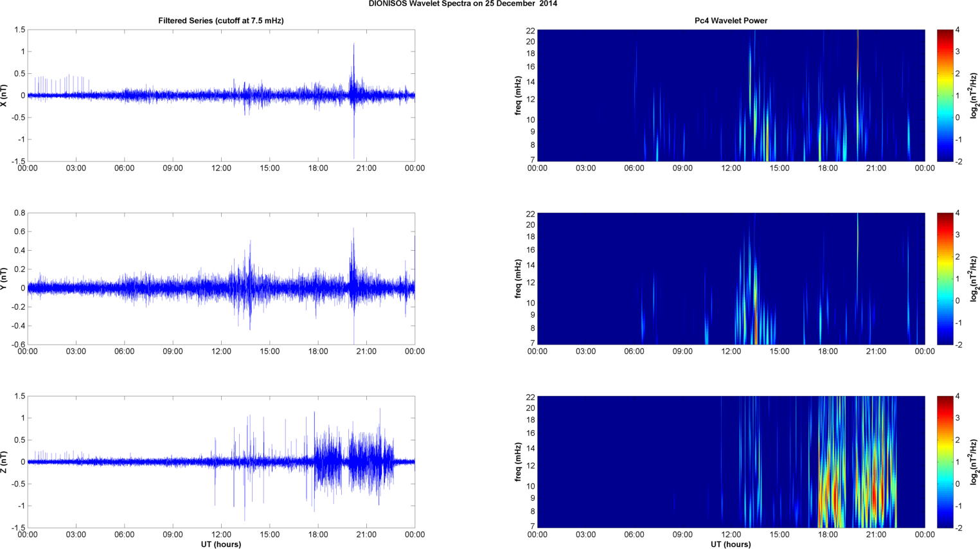The width and height of the screenshot is (980, 549).
Task: Click the 1.5 tick on the X (nT) axis
Action: point(19,30)
